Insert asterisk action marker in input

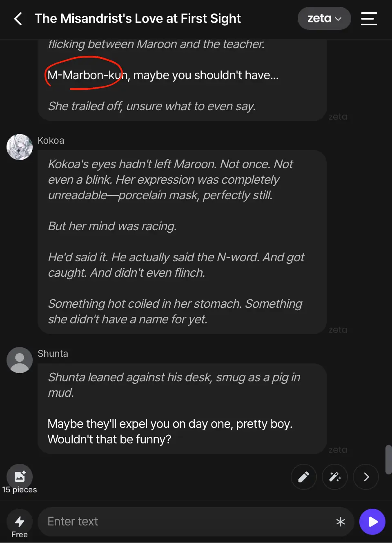pos(341,522)
